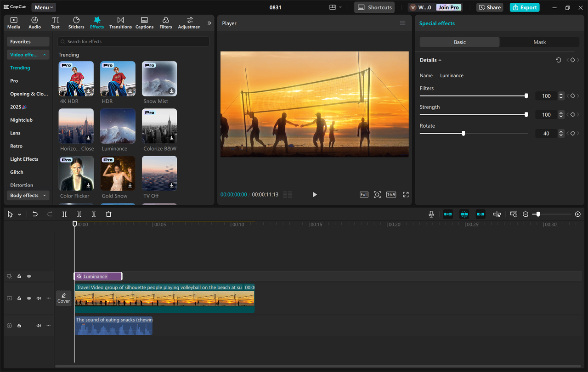The height and width of the screenshot is (372, 588).
Task: Open the Menu dropdown
Action: (x=43, y=7)
